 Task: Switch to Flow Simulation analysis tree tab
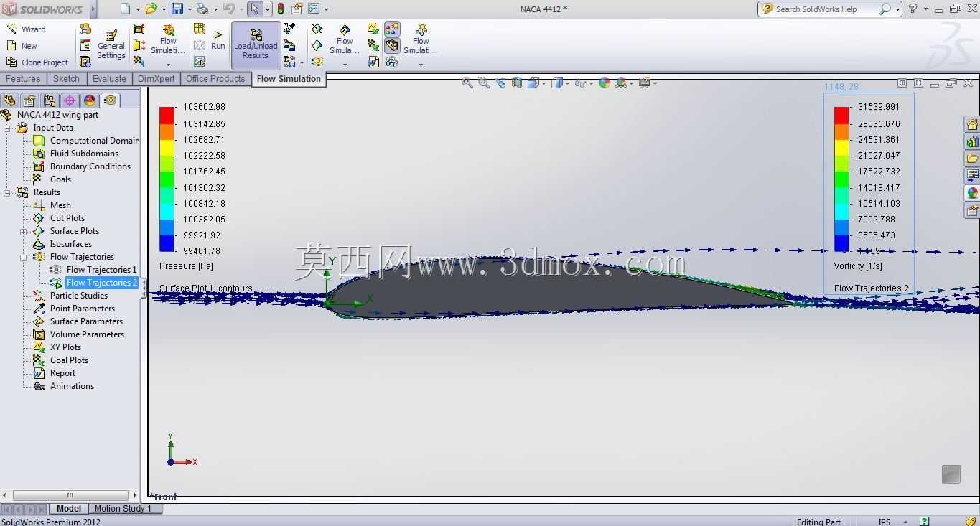(110, 100)
